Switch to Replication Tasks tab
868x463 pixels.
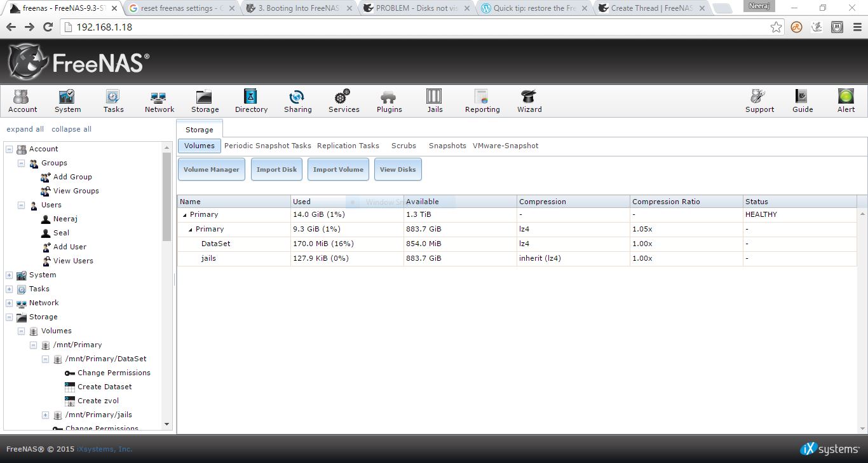[x=348, y=146]
